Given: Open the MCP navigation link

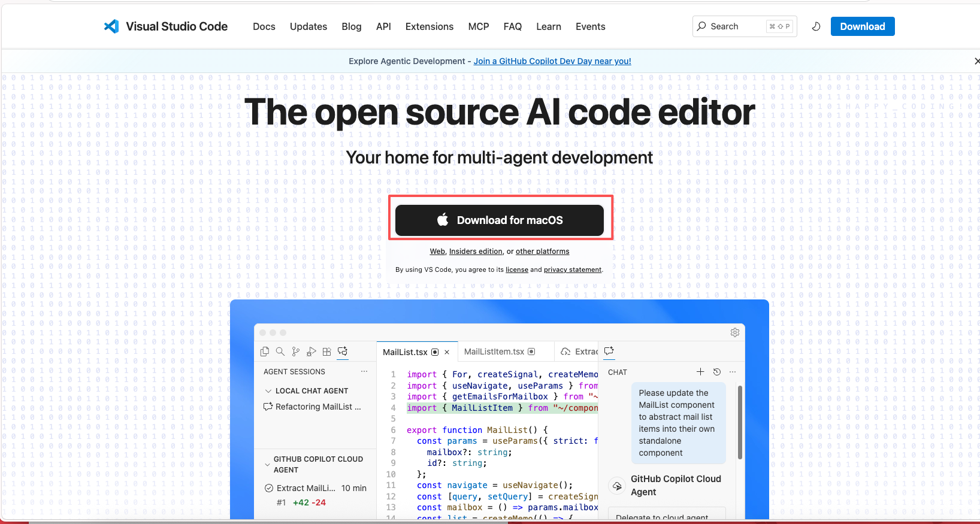Looking at the screenshot, I should click(479, 26).
